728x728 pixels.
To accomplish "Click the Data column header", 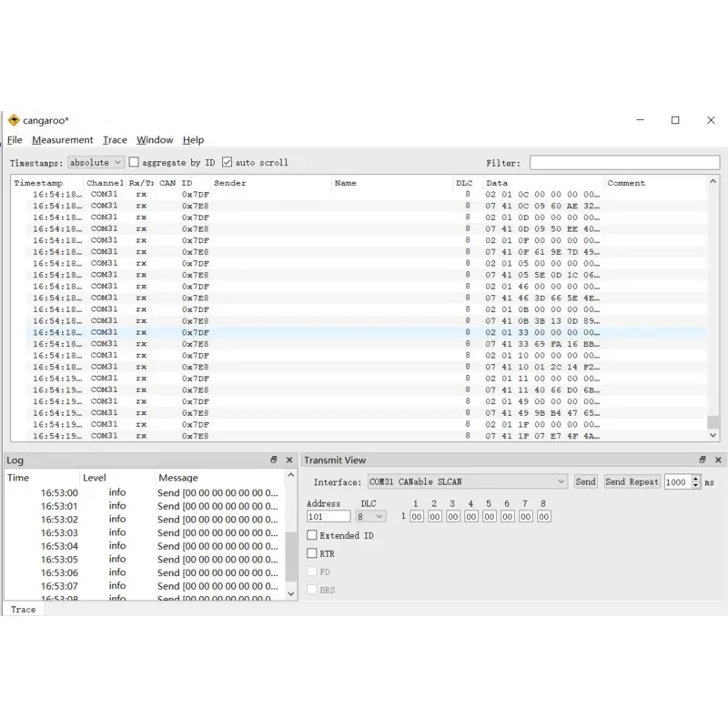I will 543,183.
